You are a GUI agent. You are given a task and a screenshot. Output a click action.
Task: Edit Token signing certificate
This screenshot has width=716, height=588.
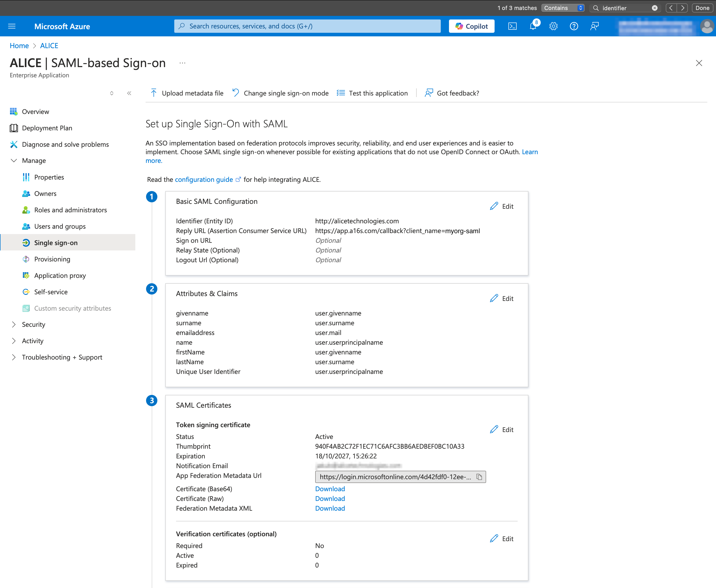tap(502, 429)
